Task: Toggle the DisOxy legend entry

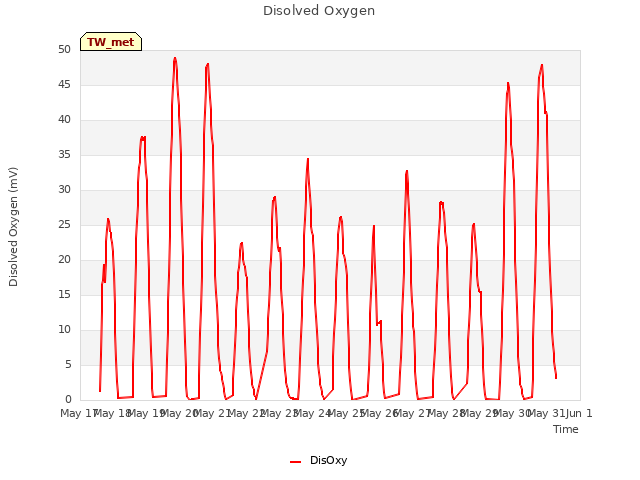Action: 319,460
